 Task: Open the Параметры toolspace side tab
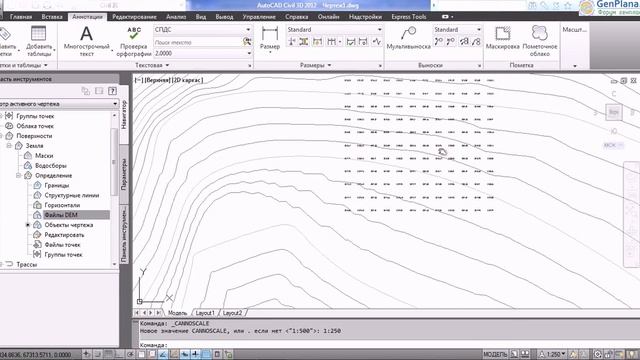[x=124, y=174]
